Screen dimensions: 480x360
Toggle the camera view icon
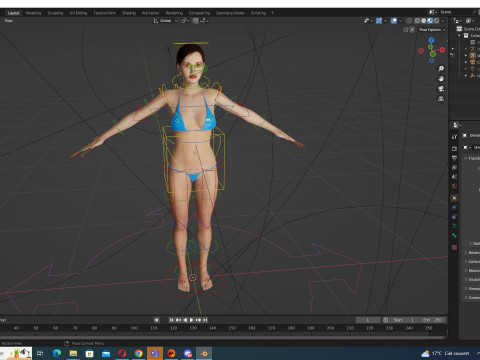point(441,89)
